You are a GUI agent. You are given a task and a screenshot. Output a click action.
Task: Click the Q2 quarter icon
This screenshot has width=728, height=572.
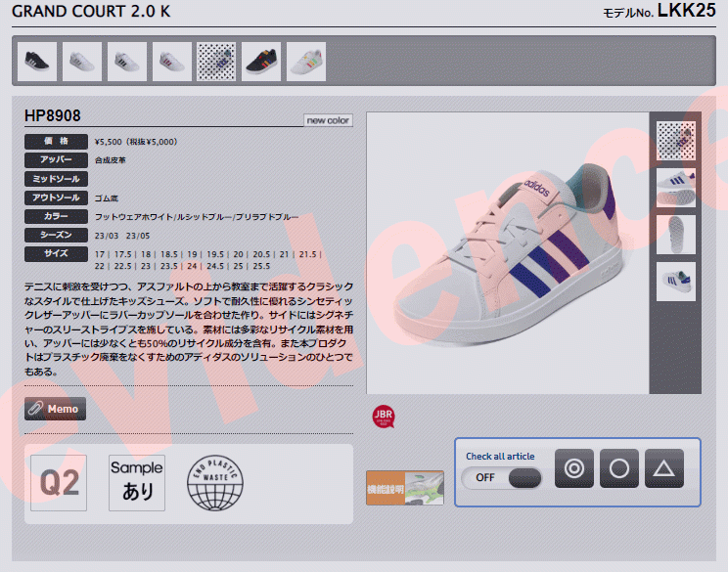point(59,483)
